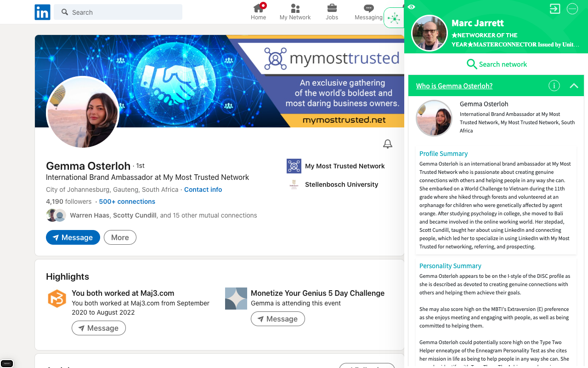This screenshot has width=588, height=368.
Task: Open the More options button
Action: [120, 237]
